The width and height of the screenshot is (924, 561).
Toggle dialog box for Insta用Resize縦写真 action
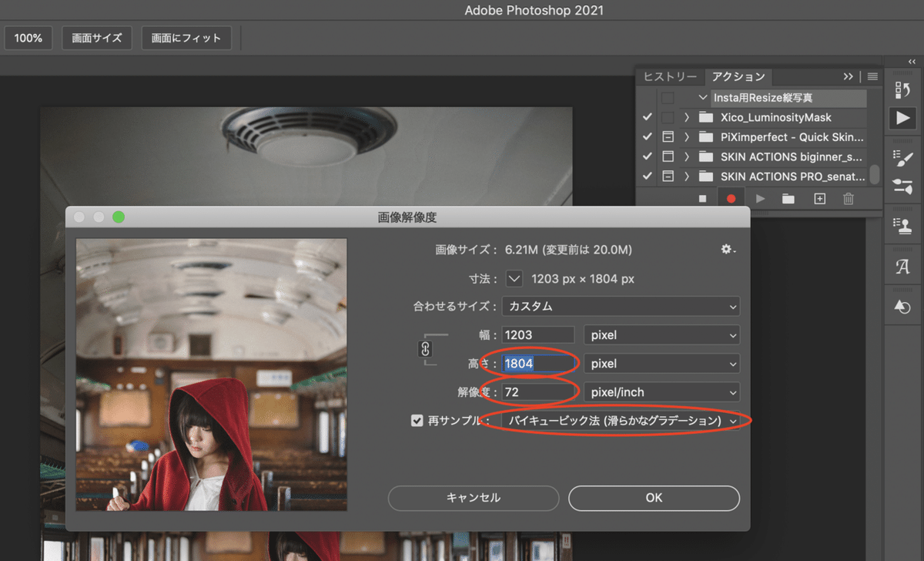(668, 98)
